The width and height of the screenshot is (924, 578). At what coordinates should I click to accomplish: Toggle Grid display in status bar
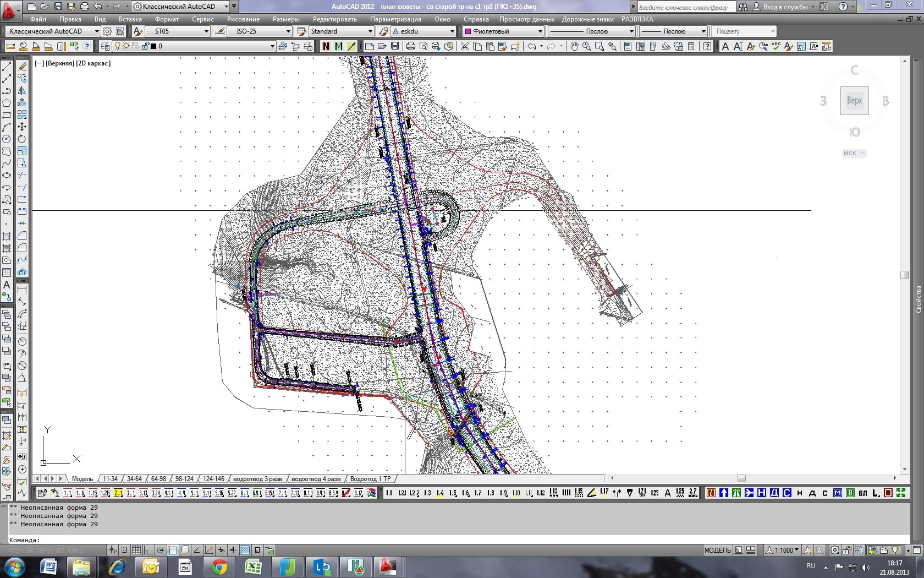click(x=136, y=550)
